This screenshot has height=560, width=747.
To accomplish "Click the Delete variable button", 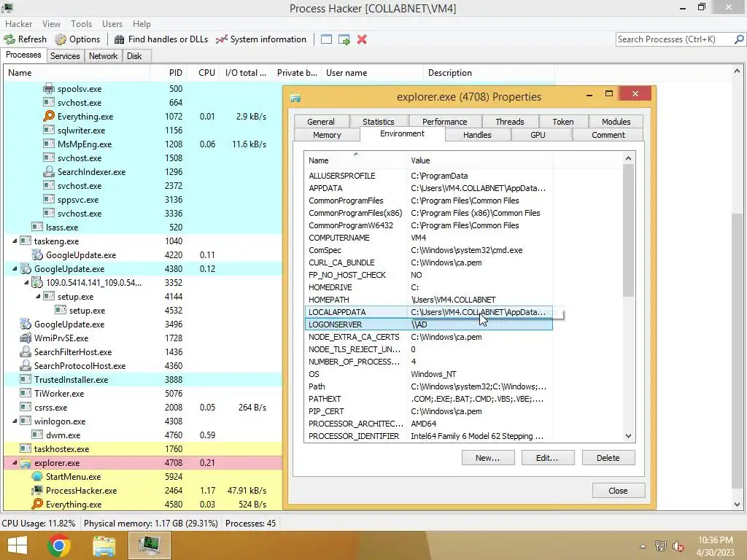I will pos(608,458).
